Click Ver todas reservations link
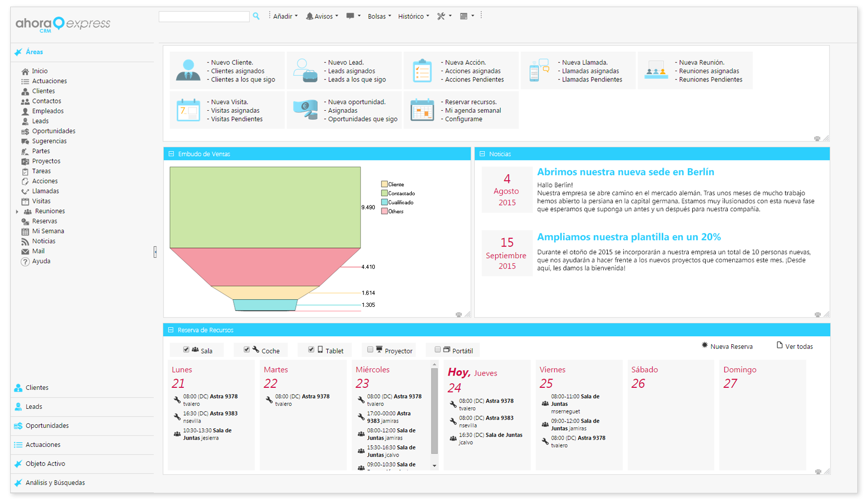Screen dimensions: 868x499 click(795, 346)
